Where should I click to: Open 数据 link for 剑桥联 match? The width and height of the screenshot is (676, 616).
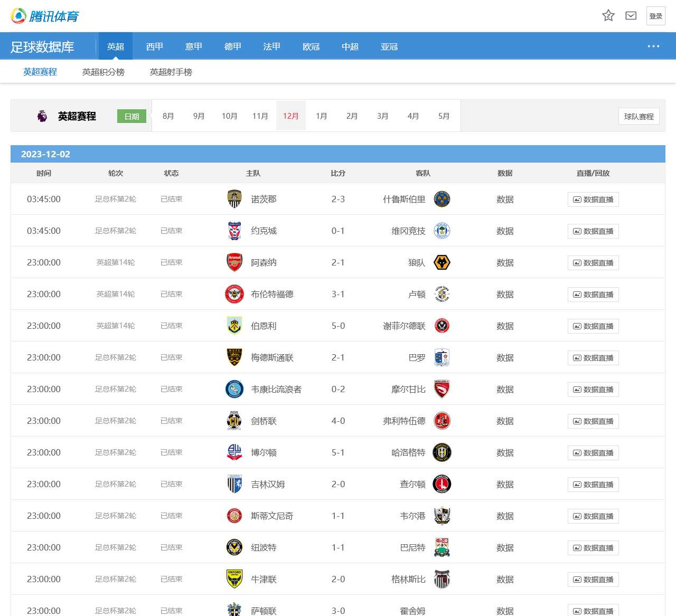[x=505, y=421]
